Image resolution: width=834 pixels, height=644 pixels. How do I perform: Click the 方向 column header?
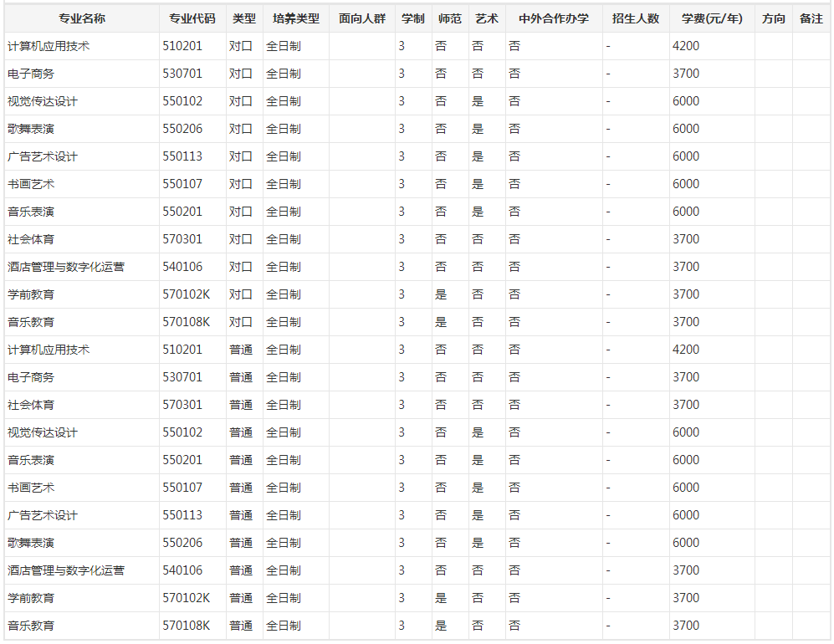tap(773, 18)
